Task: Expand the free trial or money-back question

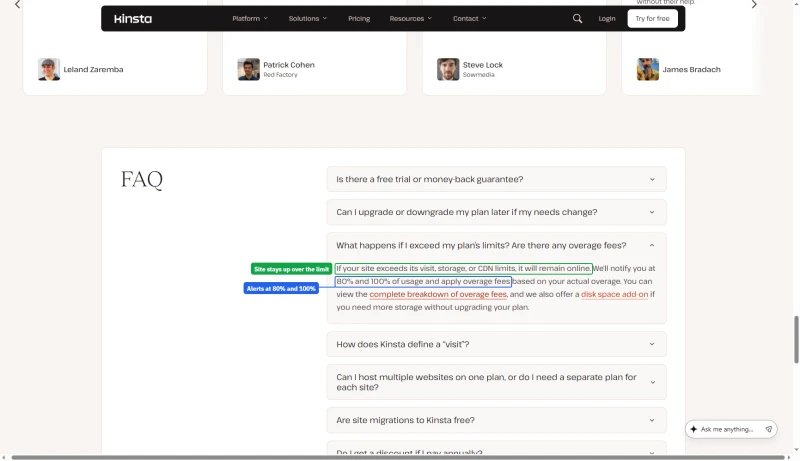Action: click(x=496, y=179)
